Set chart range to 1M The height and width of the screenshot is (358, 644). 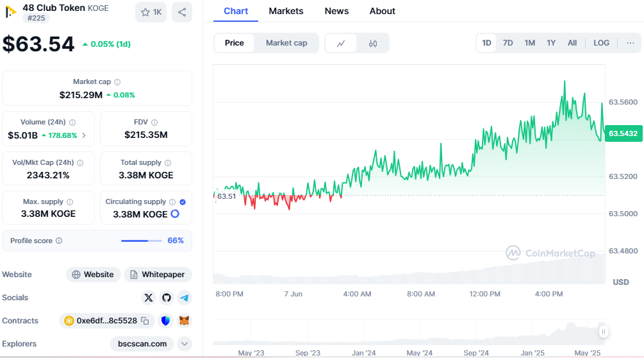coord(530,43)
